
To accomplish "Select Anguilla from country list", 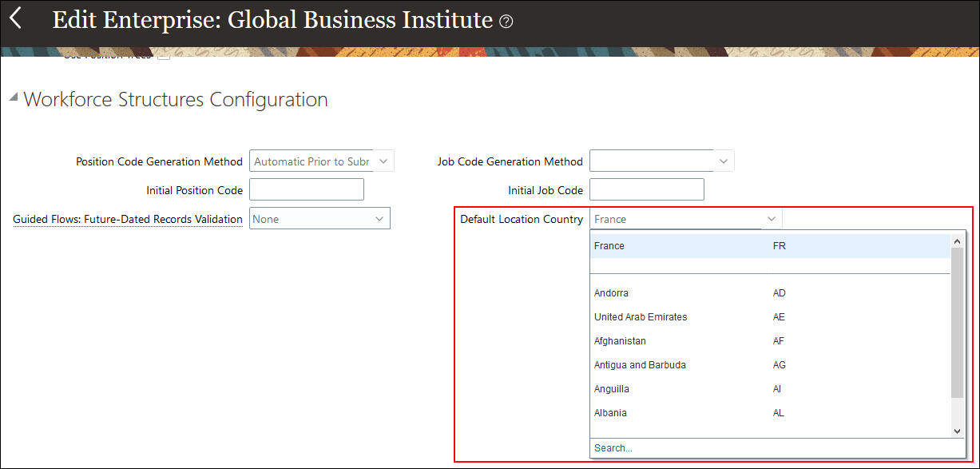I will (x=612, y=389).
